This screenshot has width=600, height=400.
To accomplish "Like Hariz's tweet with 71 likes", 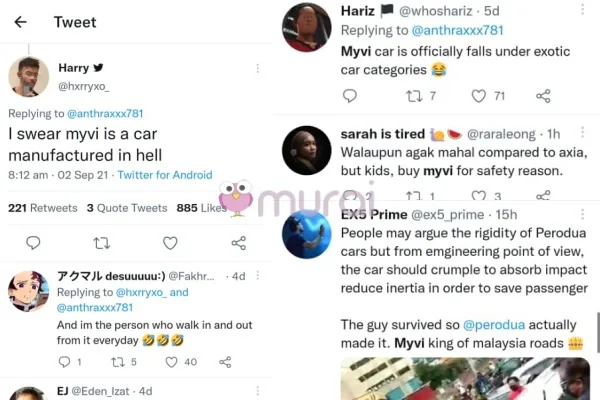I will pos(479,96).
